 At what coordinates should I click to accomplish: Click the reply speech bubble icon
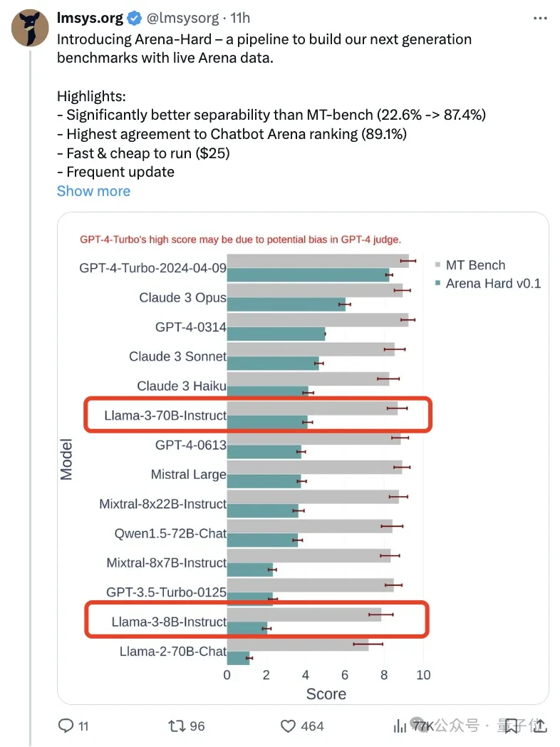[66, 726]
